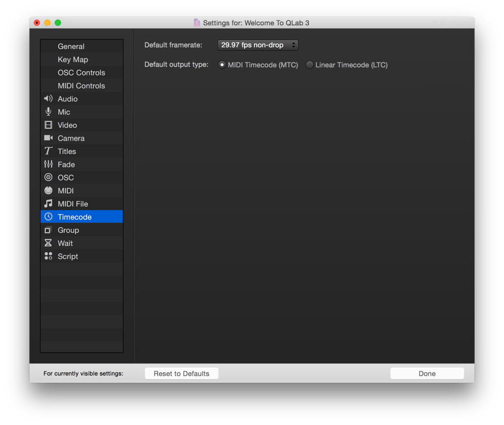Select the Group settings row

[68, 230]
